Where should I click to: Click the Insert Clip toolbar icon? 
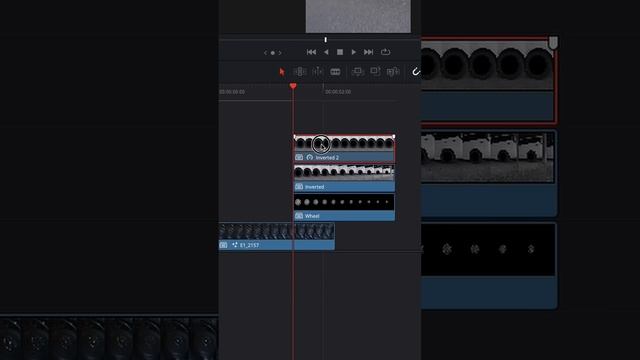point(358,72)
